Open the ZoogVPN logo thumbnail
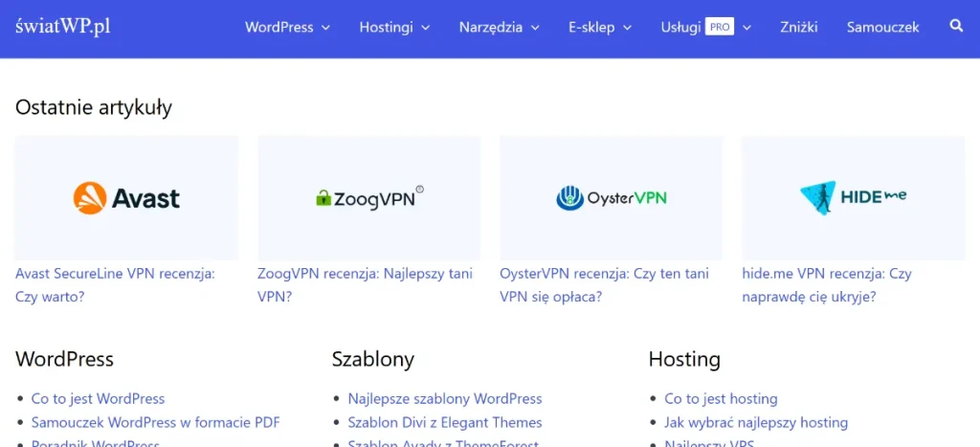The height and width of the screenshot is (447, 980). (368, 197)
